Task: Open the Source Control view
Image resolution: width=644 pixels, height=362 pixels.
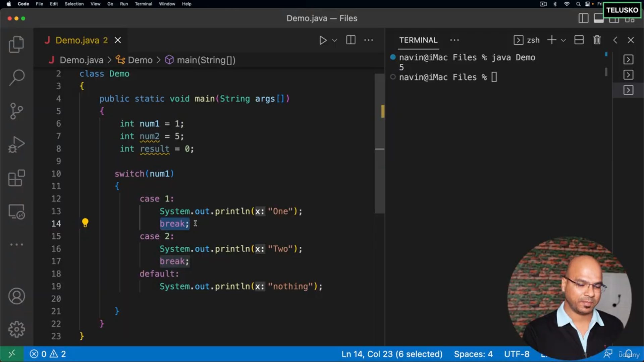Action: click(x=16, y=111)
